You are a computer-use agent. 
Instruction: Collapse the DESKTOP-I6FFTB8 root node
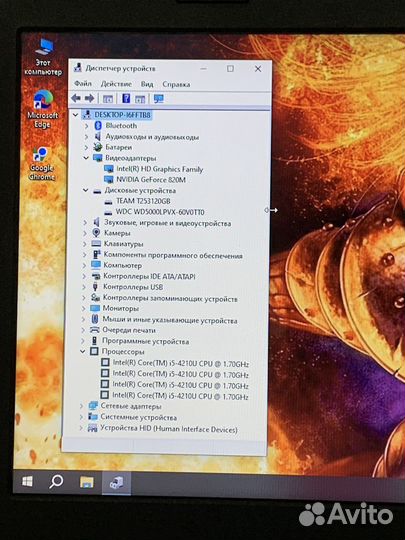pos(75,115)
